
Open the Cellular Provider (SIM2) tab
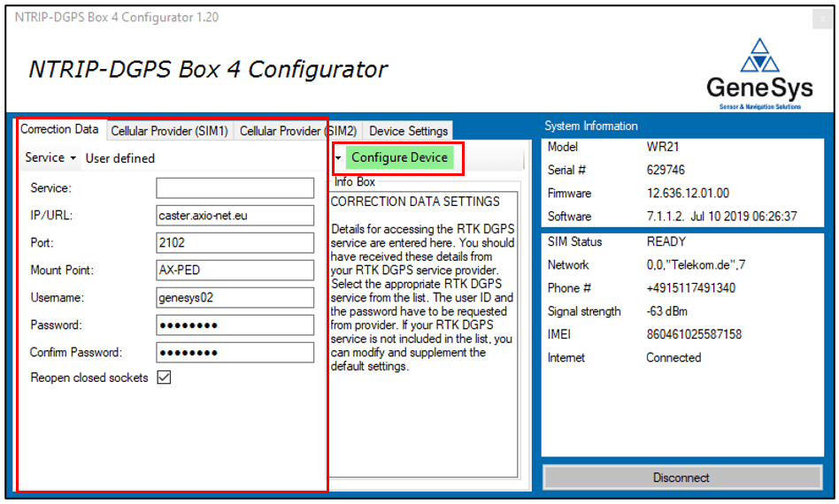(297, 131)
